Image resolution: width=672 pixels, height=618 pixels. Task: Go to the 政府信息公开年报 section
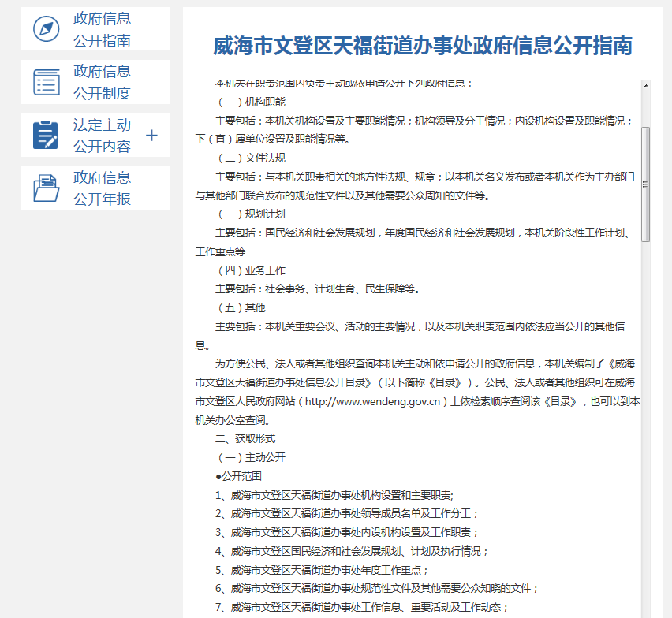102,188
